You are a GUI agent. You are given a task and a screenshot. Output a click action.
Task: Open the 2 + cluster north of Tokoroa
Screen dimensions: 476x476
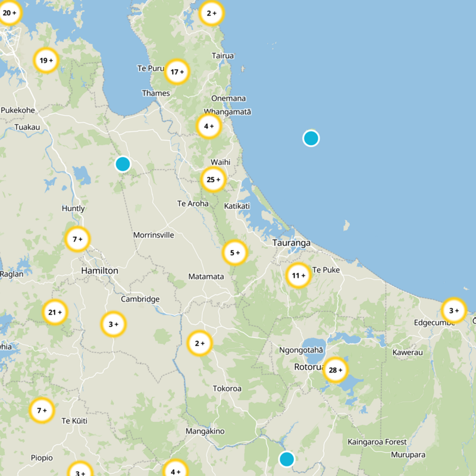click(x=199, y=343)
